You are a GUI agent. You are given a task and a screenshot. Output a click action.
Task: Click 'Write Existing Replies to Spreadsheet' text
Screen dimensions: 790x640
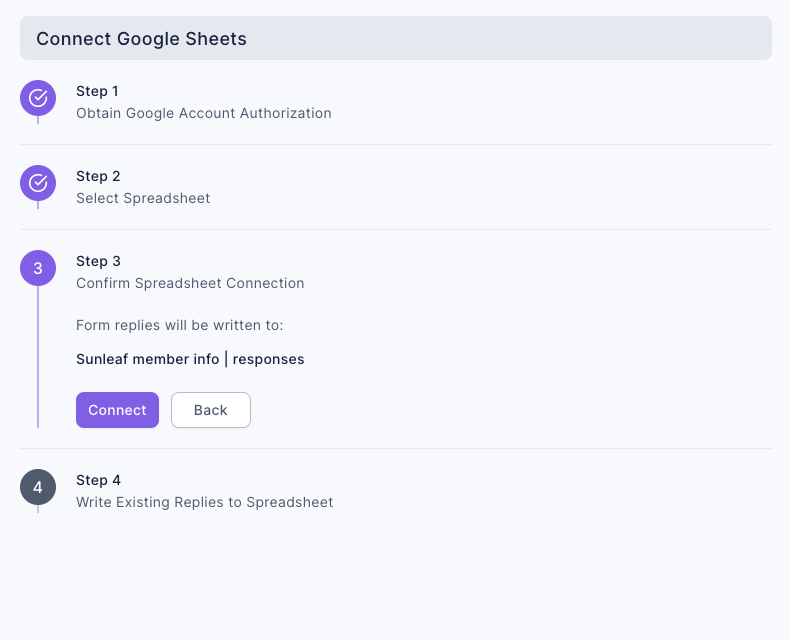(x=205, y=502)
